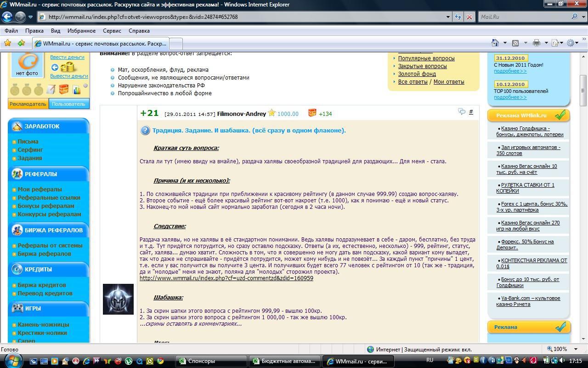The image size is (588, 368).
Task: Open Биржа кредитов sidebar link
Action: 42,285
